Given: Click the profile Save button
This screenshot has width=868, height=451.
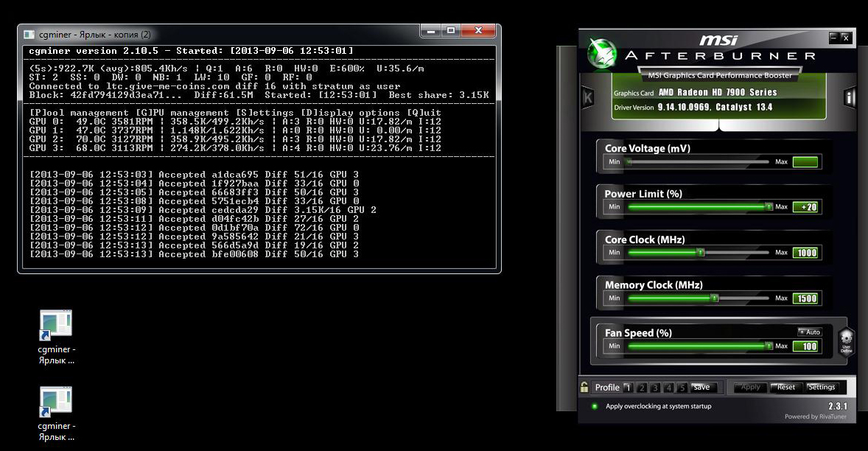Looking at the screenshot, I should click(702, 388).
